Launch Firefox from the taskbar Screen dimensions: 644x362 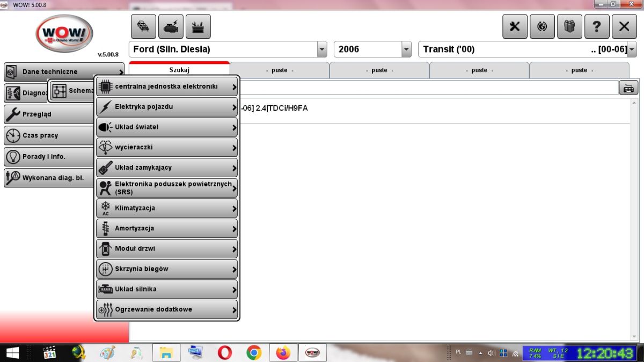(283, 353)
